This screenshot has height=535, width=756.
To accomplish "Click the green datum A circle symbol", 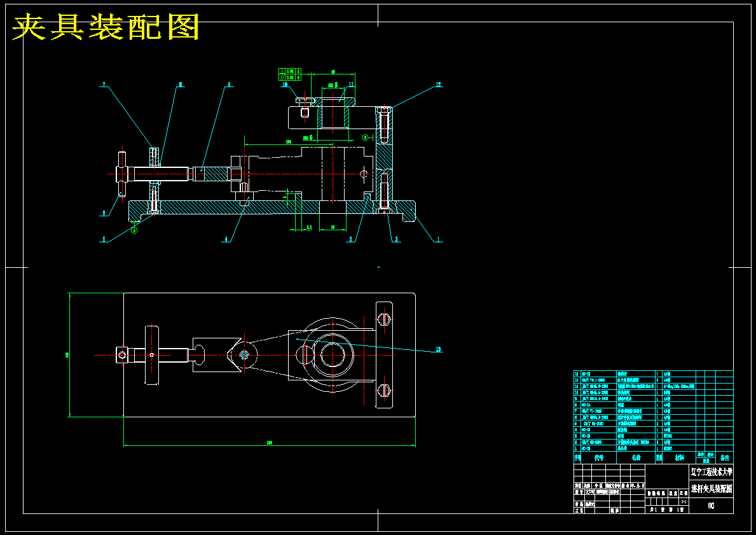I will pyautogui.click(x=135, y=230).
